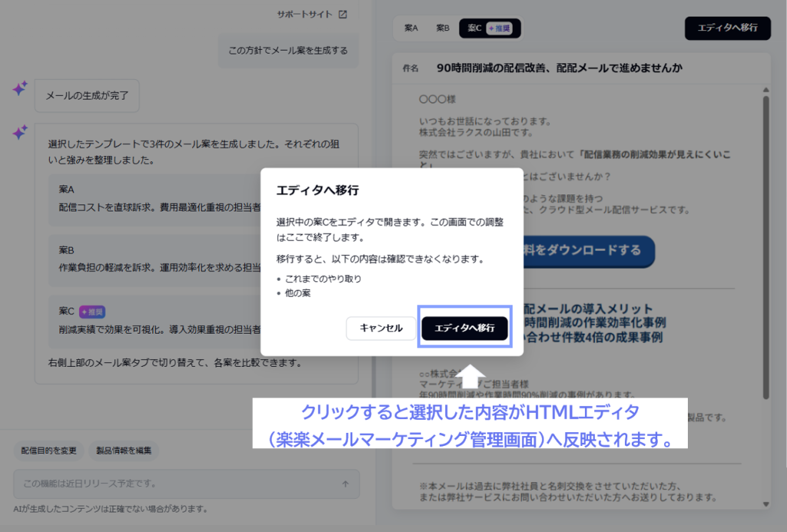Click the 推奨 badge in the 案C card
Viewport: 787px width, 532px height.
tap(92, 311)
